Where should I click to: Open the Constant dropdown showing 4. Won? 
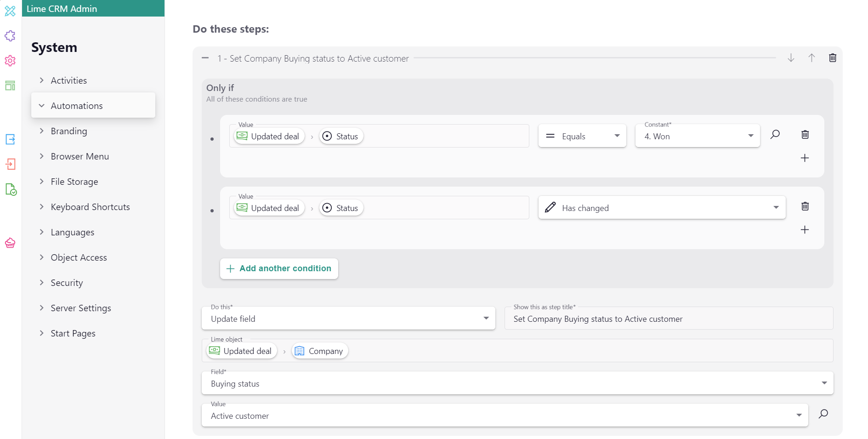(x=697, y=136)
